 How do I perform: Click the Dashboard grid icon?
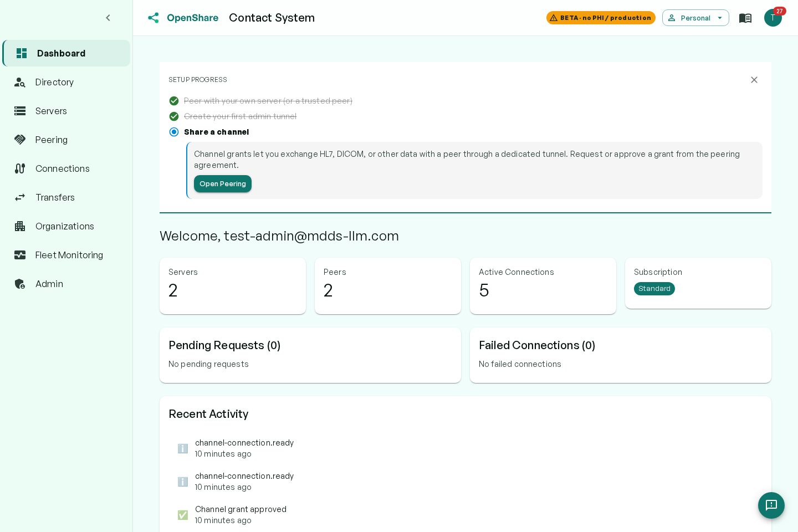(x=22, y=53)
